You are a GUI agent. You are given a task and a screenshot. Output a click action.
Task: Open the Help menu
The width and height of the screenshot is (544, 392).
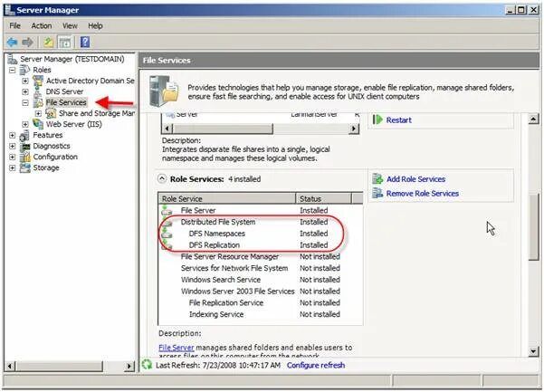click(95, 25)
